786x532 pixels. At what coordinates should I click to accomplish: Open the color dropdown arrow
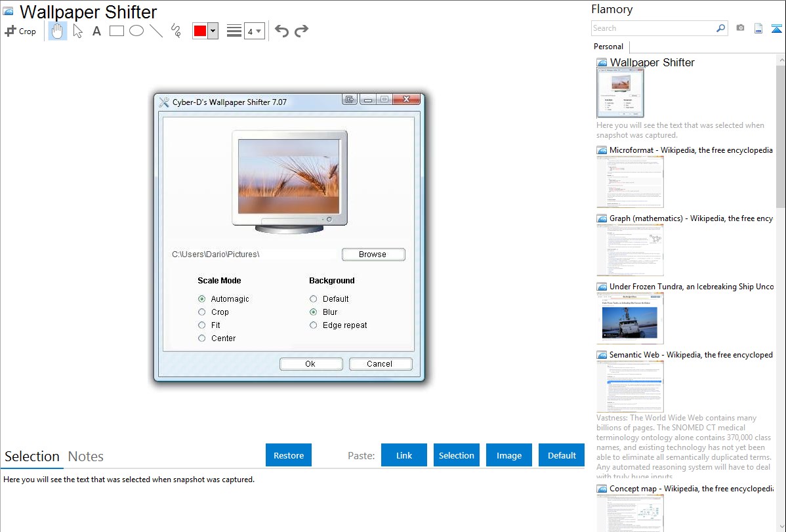[213, 31]
